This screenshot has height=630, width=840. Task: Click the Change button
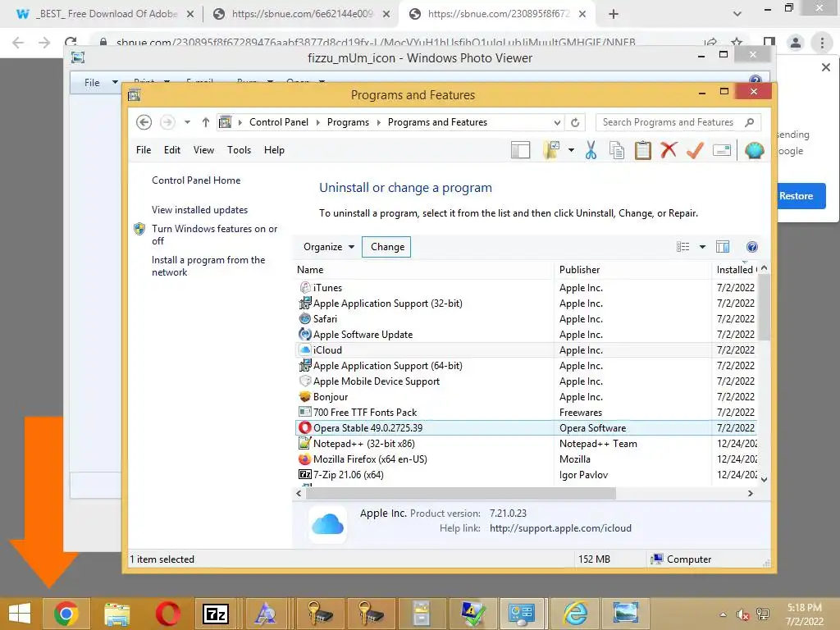coord(387,247)
